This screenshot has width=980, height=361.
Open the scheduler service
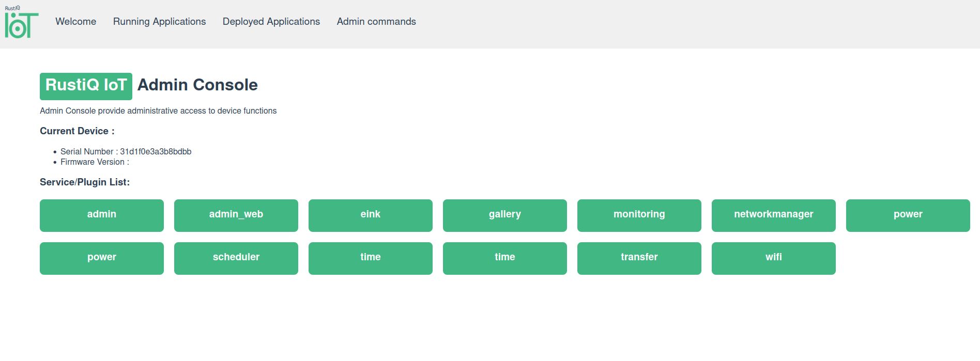[236, 258]
